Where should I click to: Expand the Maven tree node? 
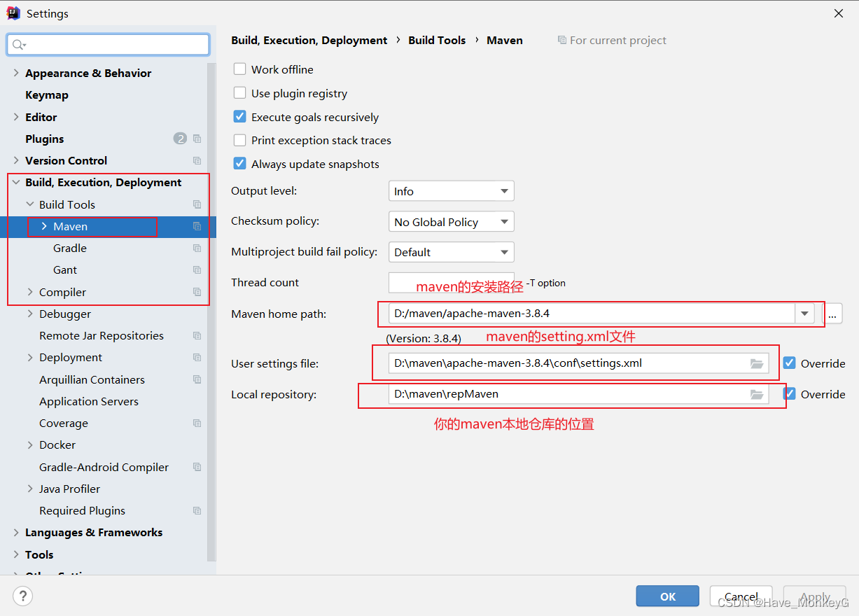44,226
